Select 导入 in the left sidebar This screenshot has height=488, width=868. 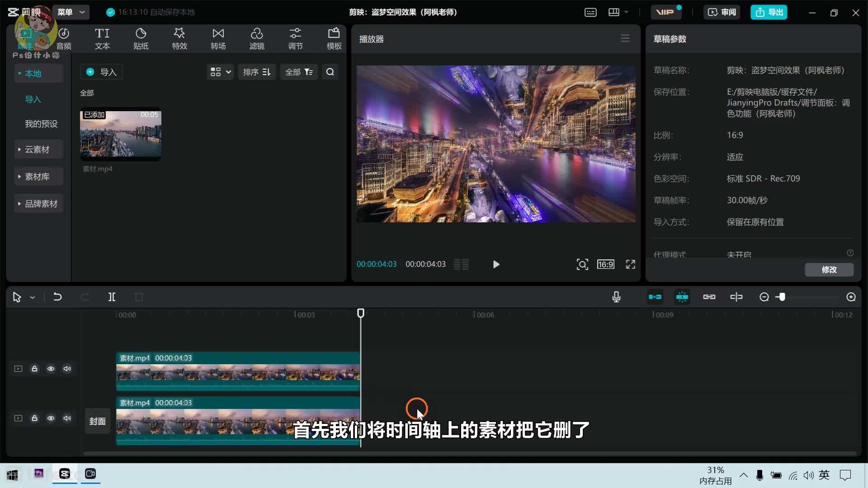[x=33, y=99]
